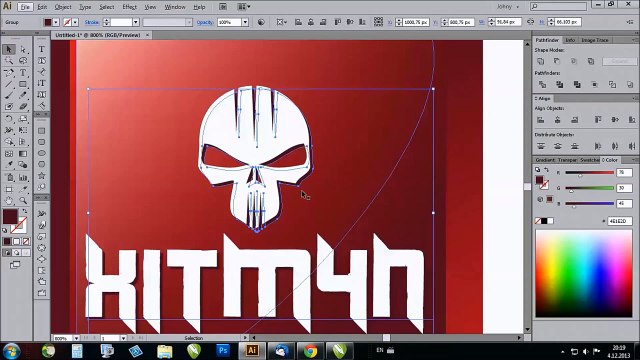Screen dimensions: 640x360
Task: Pick a color from the spectrum ramp
Action: (x=584, y=273)
